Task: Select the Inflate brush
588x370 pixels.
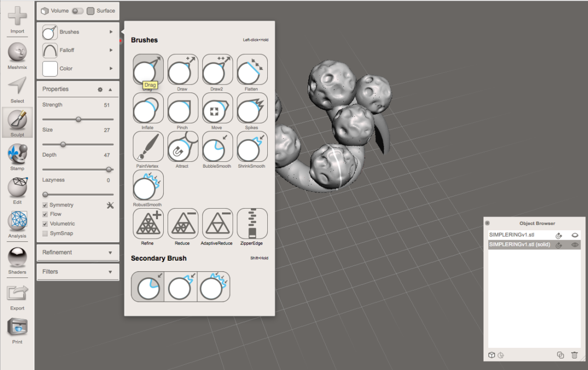Action: point(148,108)
